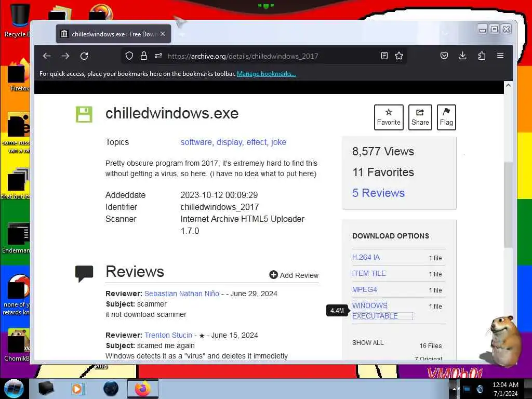This screenshot has width=532, height=399.
Task: Click the Reviews speech bubble icon
Action: pyautogui.click(x=84, y=273)
